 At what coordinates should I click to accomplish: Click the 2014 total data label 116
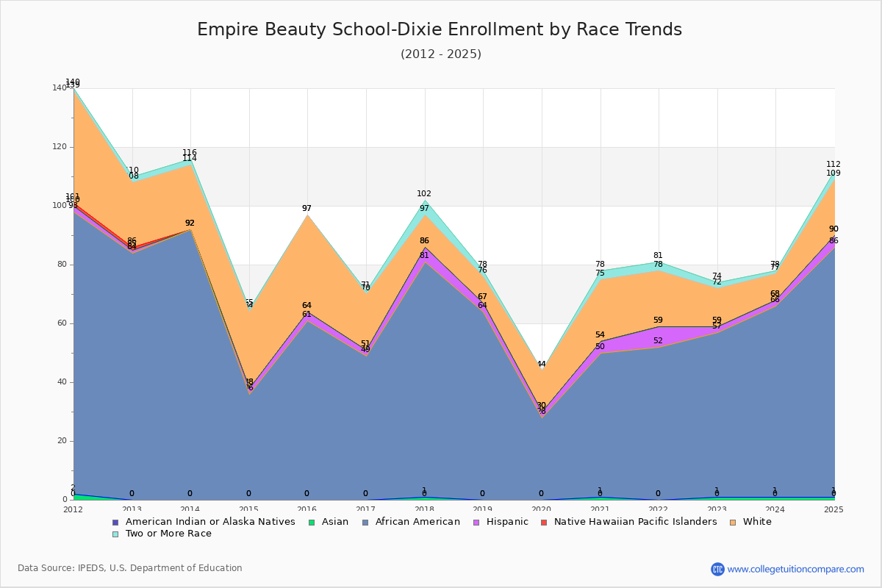pyautogui.click(x=190, y=153)
